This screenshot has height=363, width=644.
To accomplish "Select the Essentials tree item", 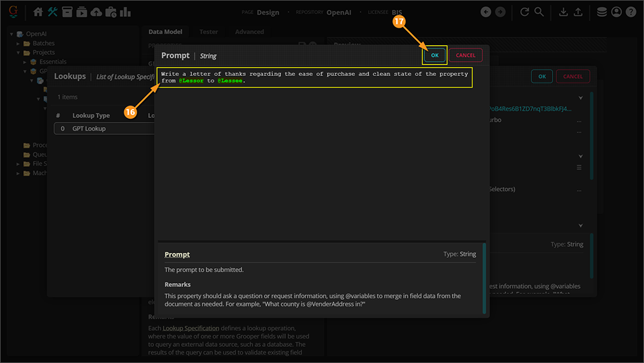I will (53, 62).
